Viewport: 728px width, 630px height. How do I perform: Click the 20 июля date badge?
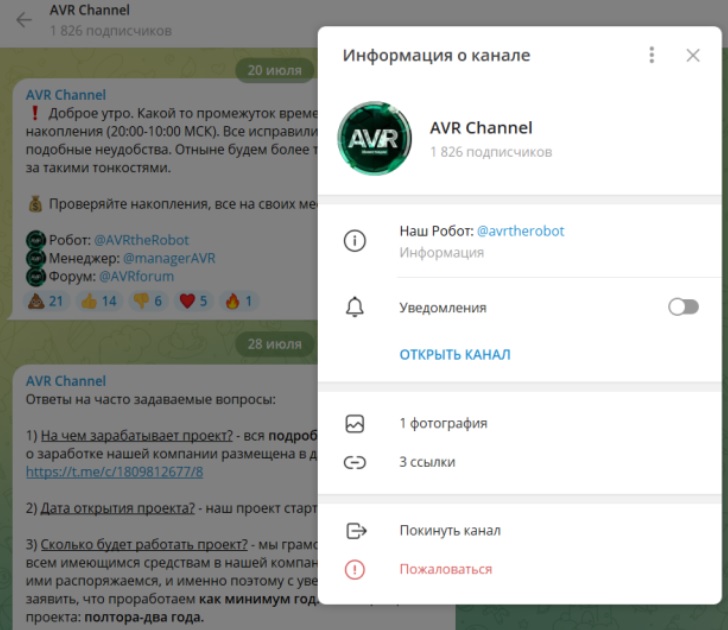(274, 71)
